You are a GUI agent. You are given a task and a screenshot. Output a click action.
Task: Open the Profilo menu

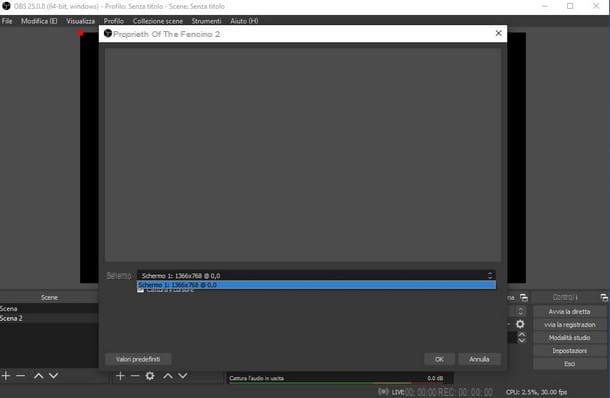click(x=114, y=21)
